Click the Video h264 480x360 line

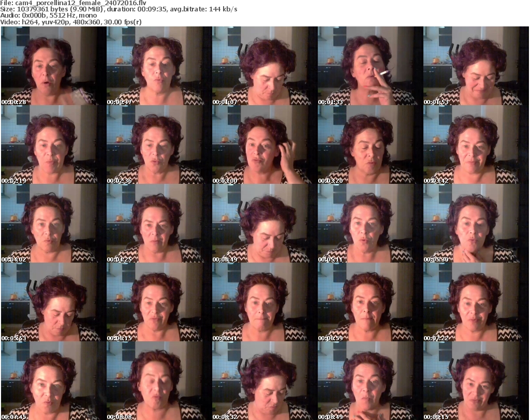coord(70,22)
